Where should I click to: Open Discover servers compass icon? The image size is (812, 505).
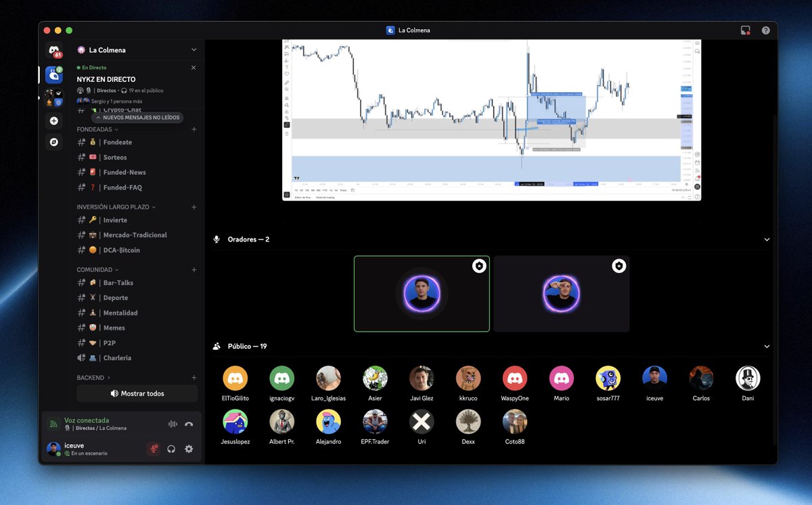54,142
